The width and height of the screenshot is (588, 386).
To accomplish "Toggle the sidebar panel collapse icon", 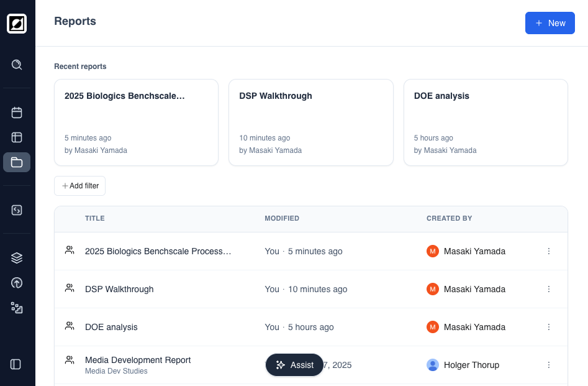I will [16, 364].
